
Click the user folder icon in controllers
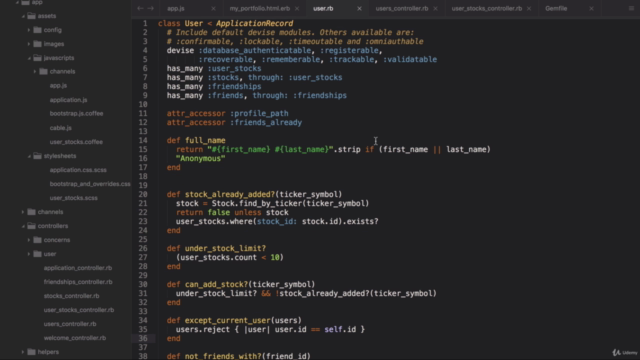coord(38,253)
